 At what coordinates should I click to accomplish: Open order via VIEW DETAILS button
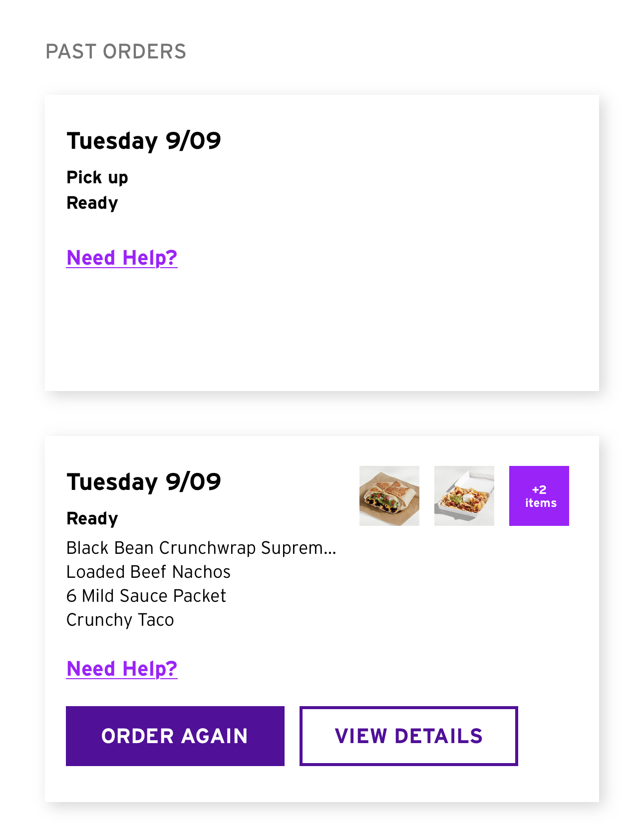tap(408, 736)
